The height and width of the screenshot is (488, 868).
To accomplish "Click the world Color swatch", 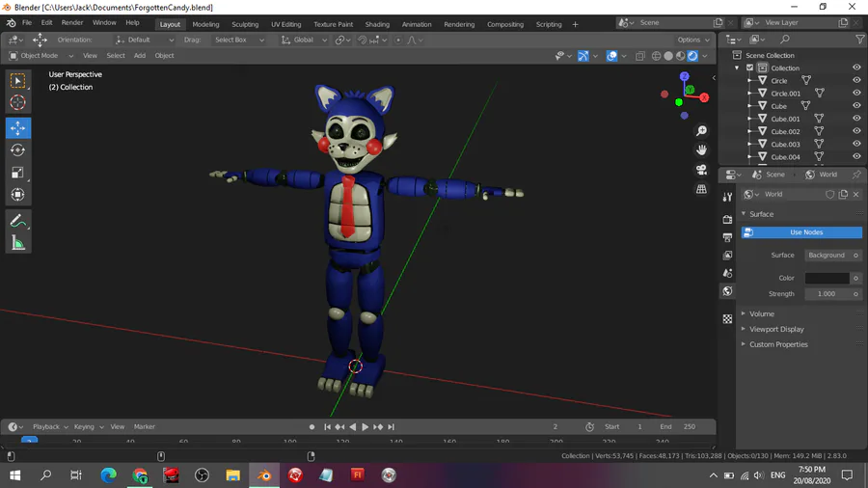I will coord(827,278).
